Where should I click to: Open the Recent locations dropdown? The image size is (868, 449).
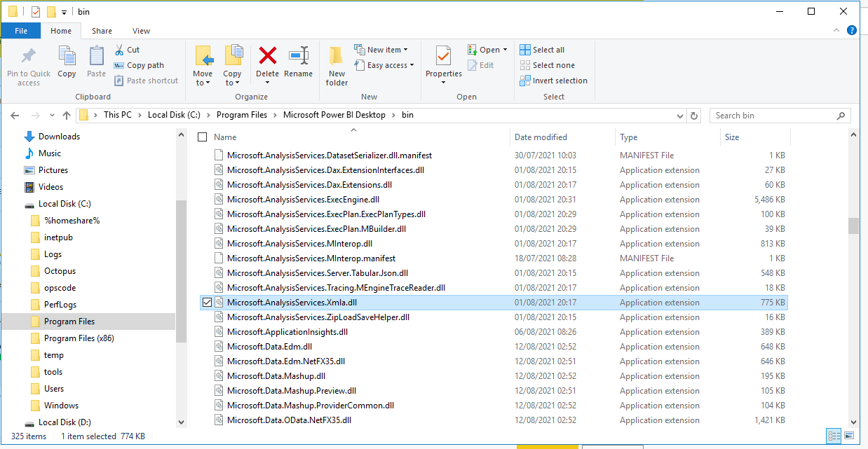(51, 116)
